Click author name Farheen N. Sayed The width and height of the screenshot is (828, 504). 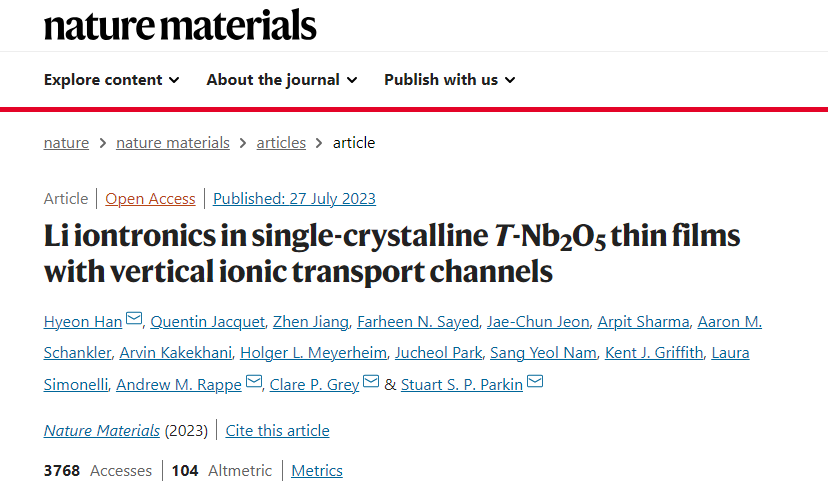tap(418, 322)
